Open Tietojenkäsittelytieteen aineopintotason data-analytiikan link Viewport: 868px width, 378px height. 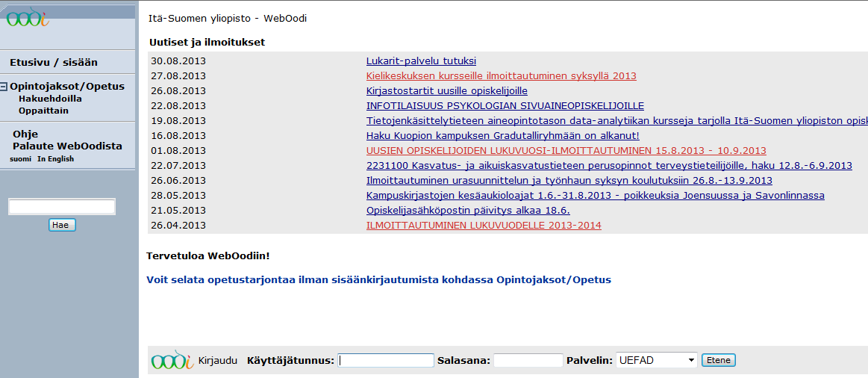point(617,121)
